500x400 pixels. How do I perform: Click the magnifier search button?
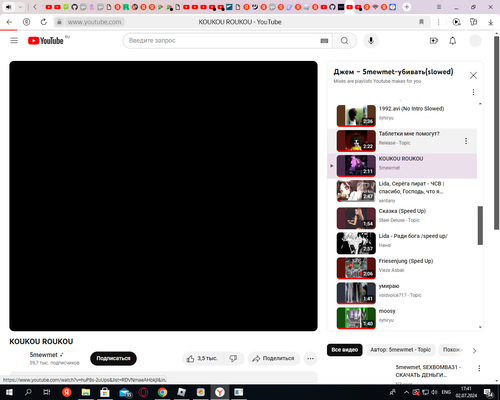pyautogui.click(x=344, y=41)
